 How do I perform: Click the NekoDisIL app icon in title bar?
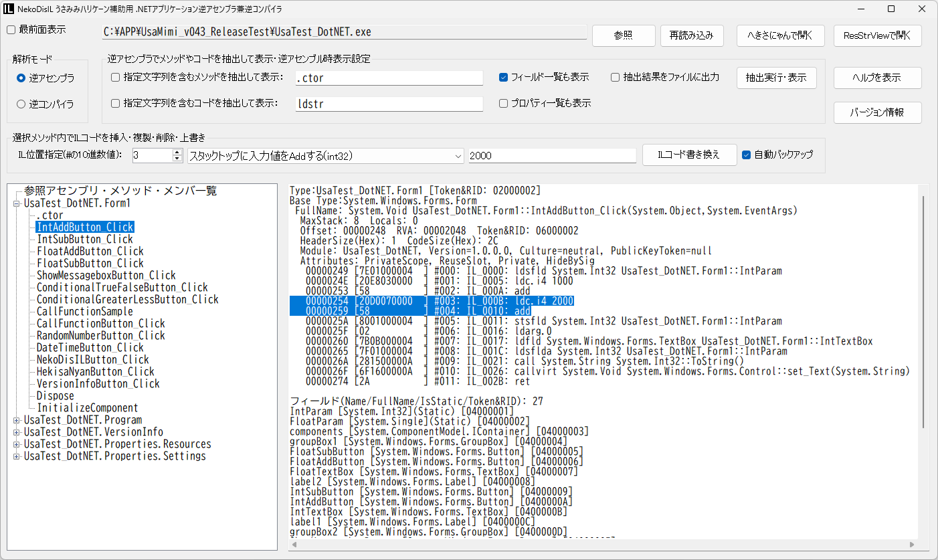(x=9, y=9)
